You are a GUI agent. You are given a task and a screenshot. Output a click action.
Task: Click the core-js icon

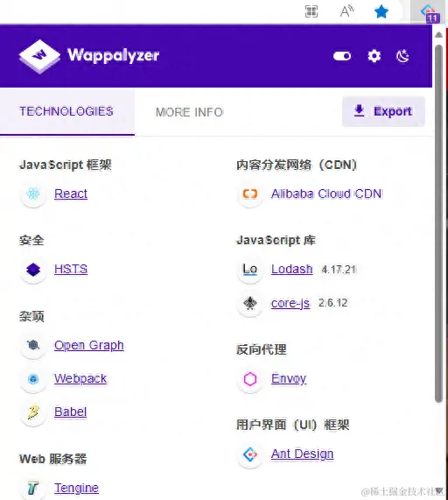click(x=250, y=303)
